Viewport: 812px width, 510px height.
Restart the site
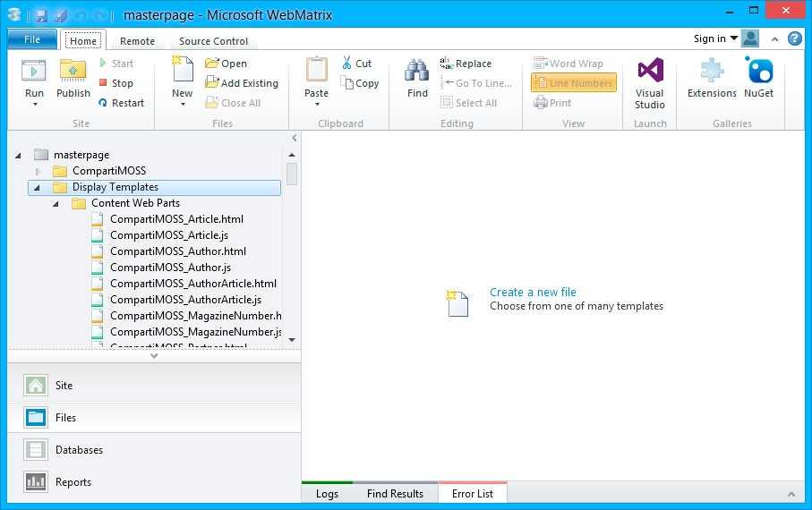(x=122, y=103)
